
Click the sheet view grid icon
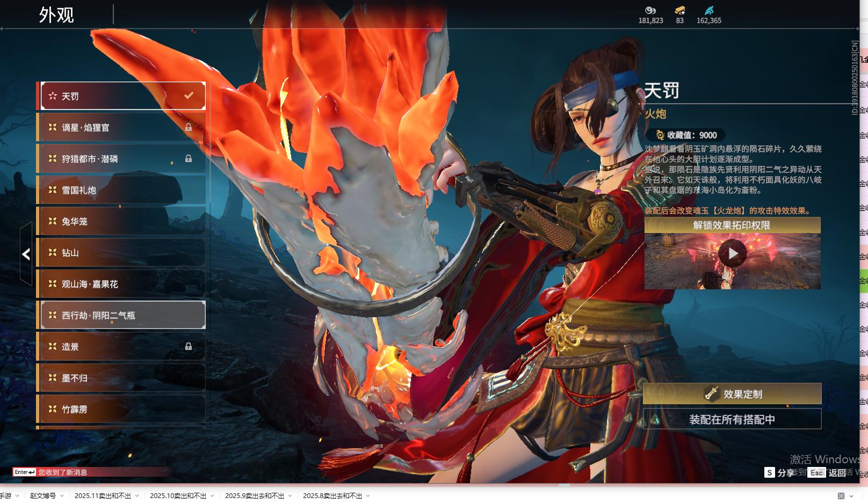pyautogui.click(x=841, y=496)
